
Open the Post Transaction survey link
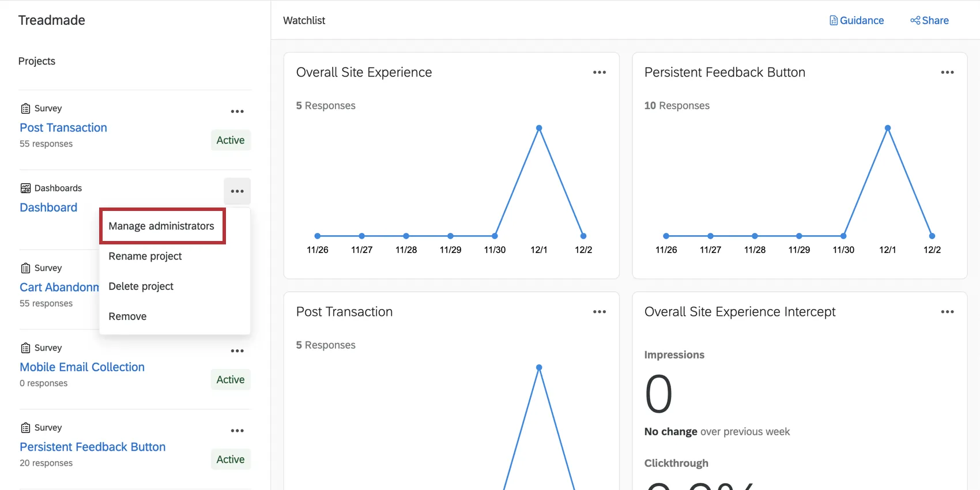coord(63,127)
